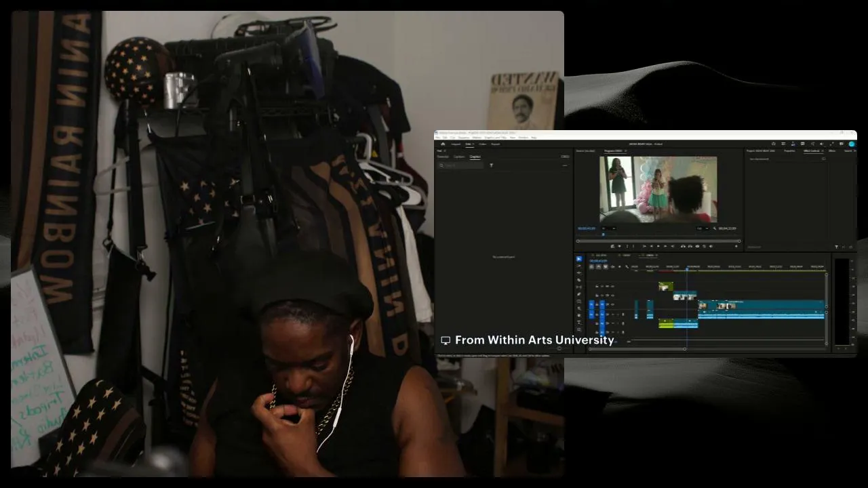
Task: Lock the V3 video track
Action: tap(597, 286)
